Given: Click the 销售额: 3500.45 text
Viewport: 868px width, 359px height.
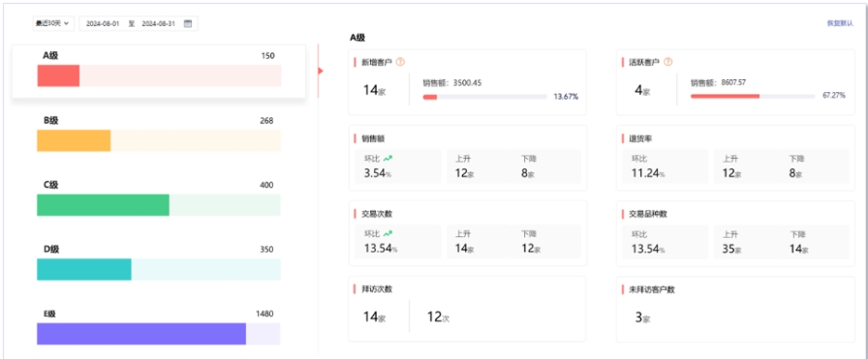Looking at the screenshot, I should point(452,83).
